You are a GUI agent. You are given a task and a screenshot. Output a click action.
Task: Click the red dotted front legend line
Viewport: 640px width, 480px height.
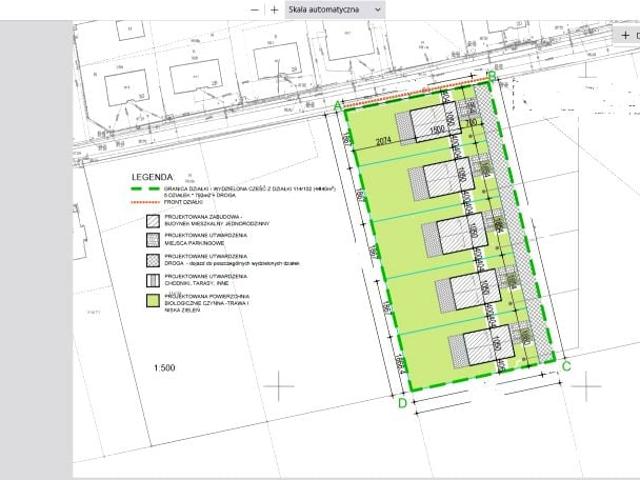(x=145, y=202)
